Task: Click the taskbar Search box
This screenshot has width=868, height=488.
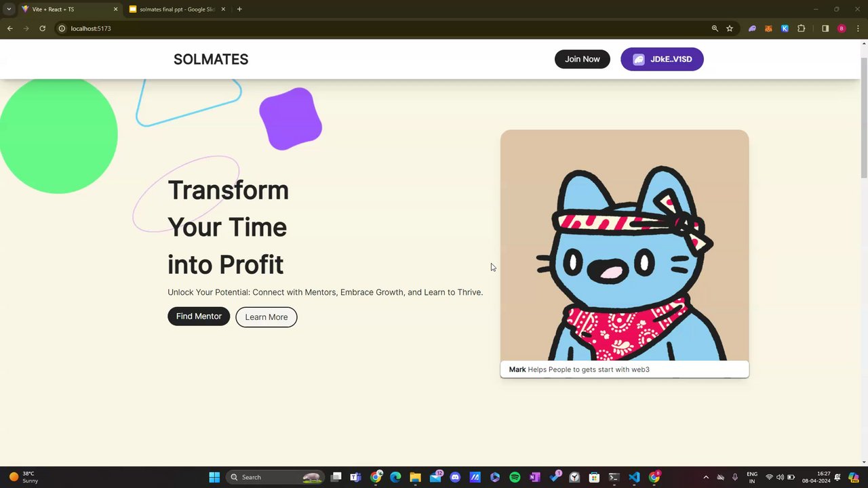Action: click(x=275, y=477)
